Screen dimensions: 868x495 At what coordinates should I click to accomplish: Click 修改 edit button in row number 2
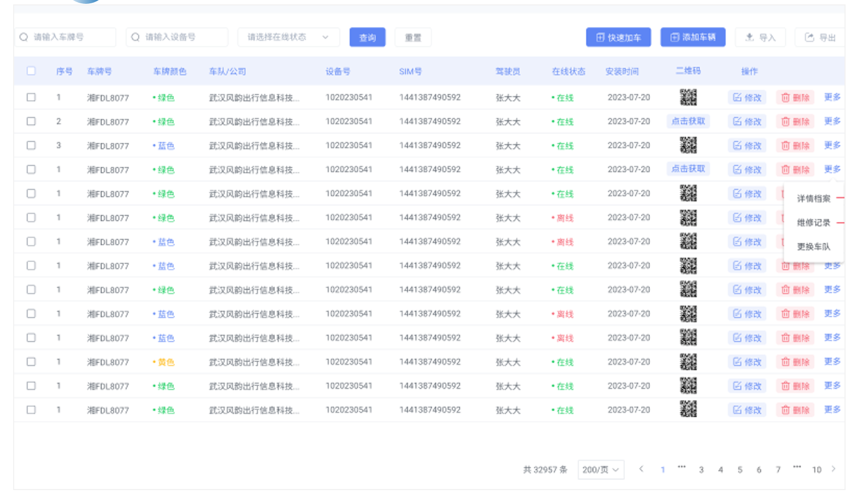pos(747,121)
